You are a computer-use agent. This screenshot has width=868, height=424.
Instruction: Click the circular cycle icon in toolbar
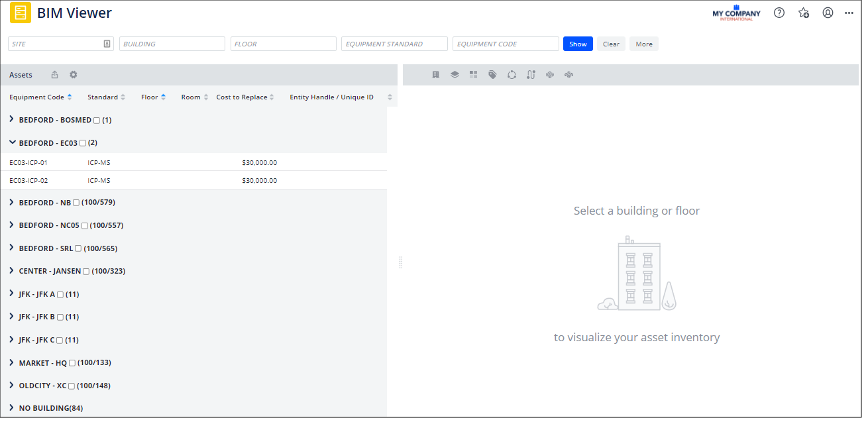click(x=512, y=75)
